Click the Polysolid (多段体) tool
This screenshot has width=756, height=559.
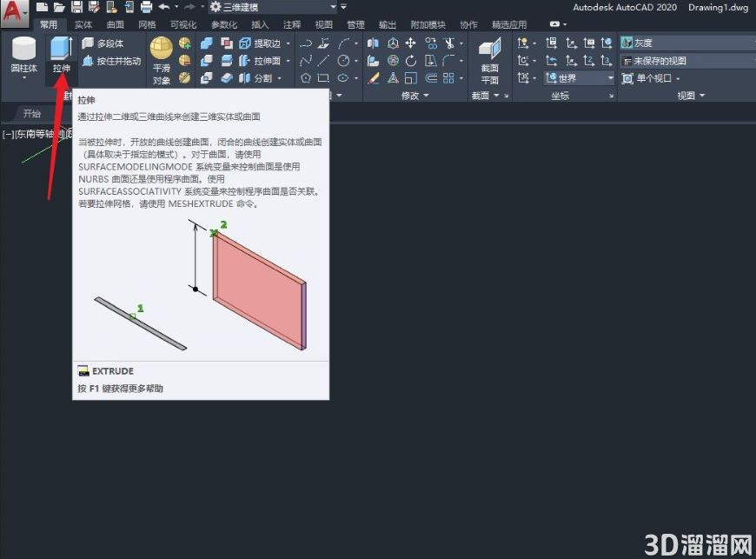point(103,43)
